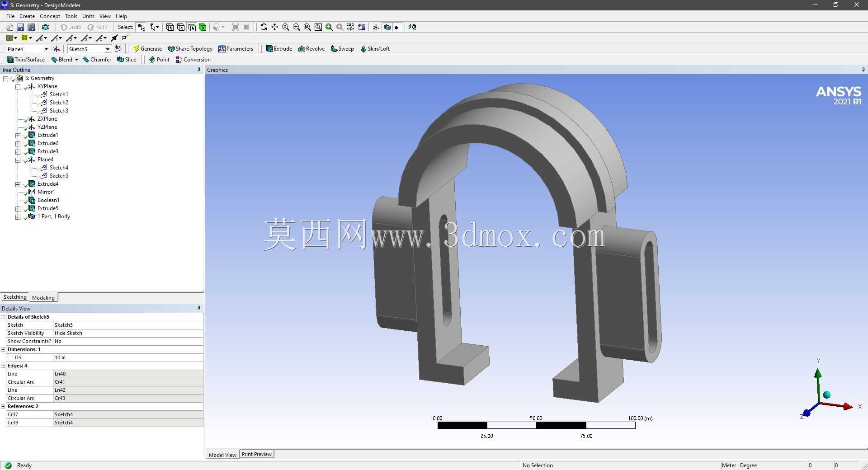
Task: Open the Sketch5 sketch selector dropdown
Action: 108,49
